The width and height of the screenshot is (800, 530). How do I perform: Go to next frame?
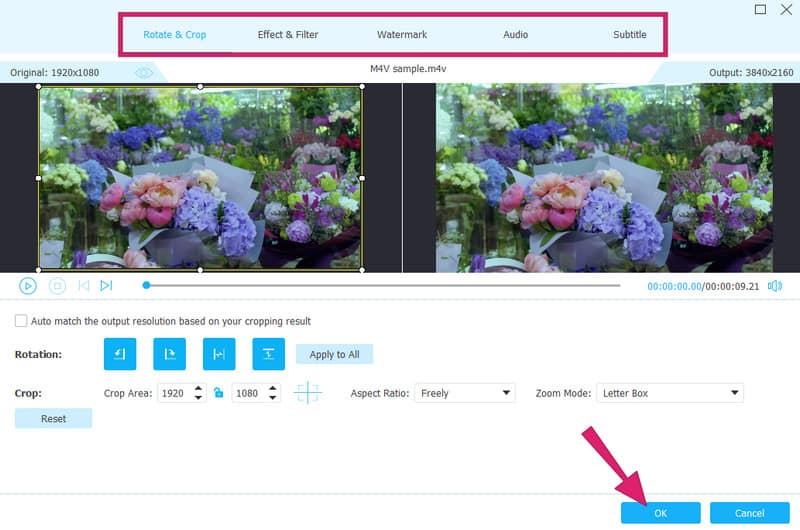click(x=106, y=285)
